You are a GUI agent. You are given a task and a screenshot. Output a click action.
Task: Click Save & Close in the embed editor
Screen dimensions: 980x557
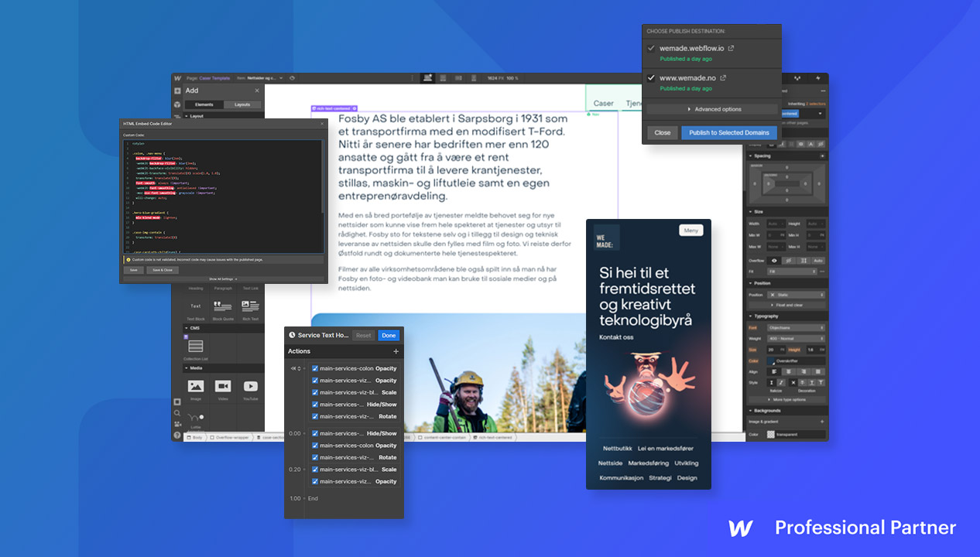click(163, 270)
